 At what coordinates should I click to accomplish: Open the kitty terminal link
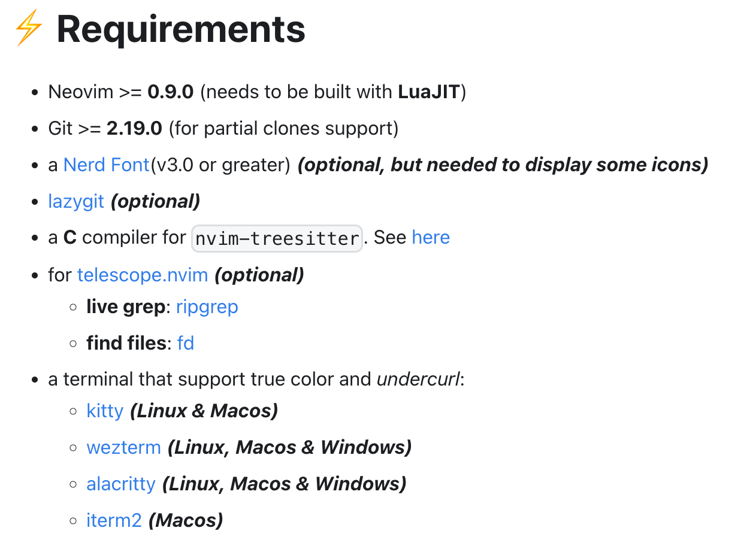(105, 411)
